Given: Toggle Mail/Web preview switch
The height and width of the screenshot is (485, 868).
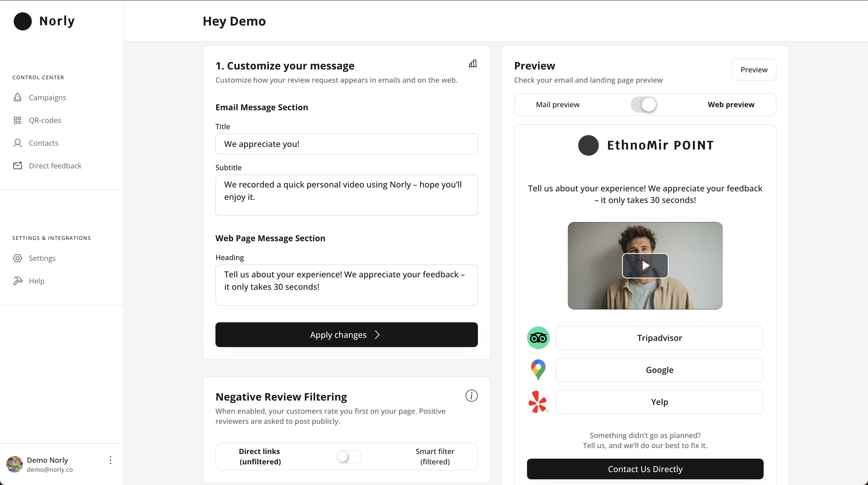Looking at the screenshot, I should (644, 105).
